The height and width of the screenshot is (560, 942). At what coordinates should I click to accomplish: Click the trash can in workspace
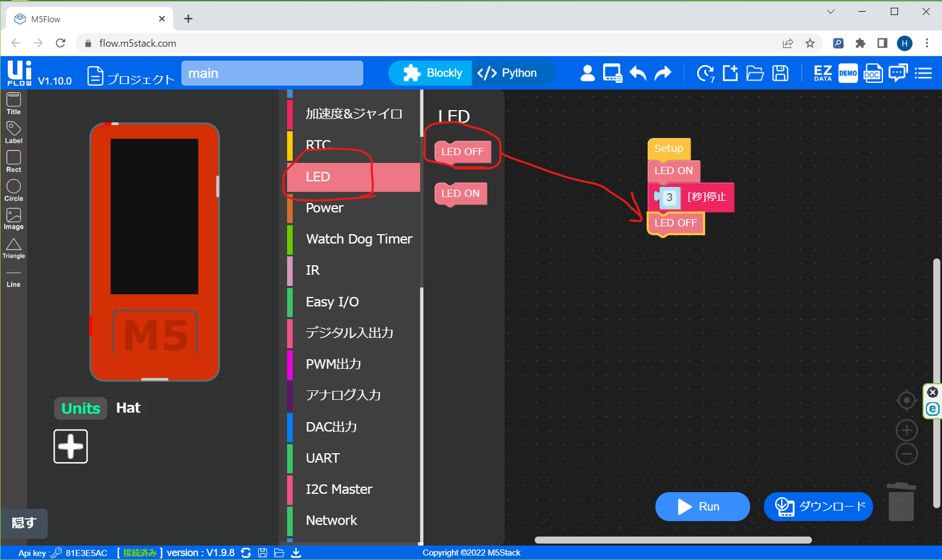click(x=901, y=502)
